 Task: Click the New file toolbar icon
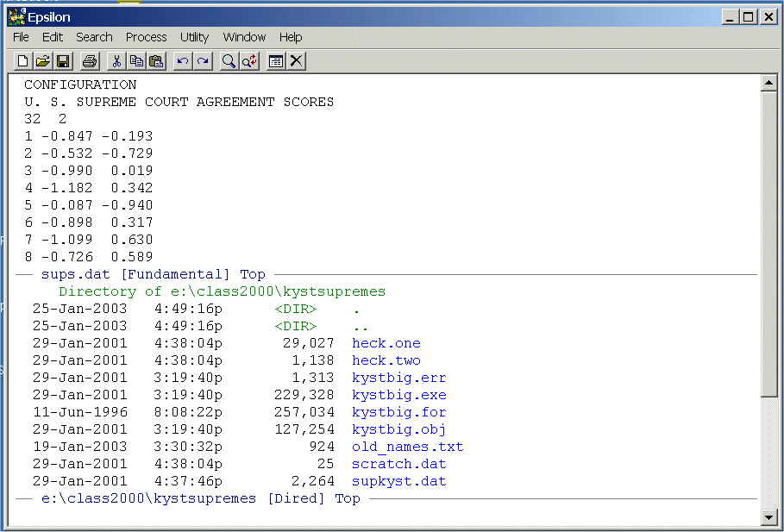23,61
